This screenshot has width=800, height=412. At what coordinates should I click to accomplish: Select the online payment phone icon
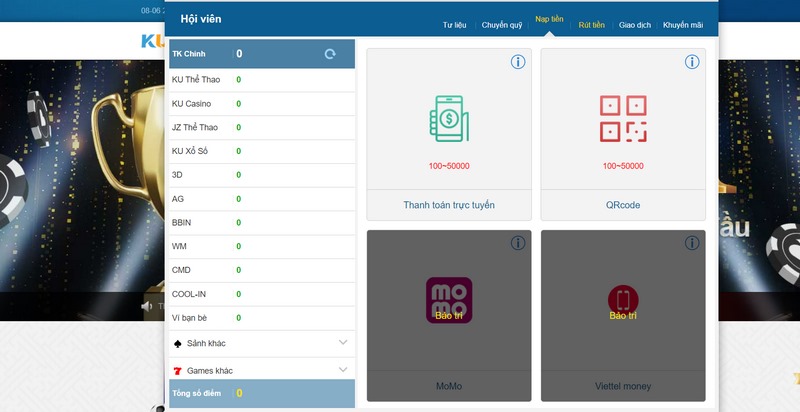pyautogui.click(x=449, y=119)
